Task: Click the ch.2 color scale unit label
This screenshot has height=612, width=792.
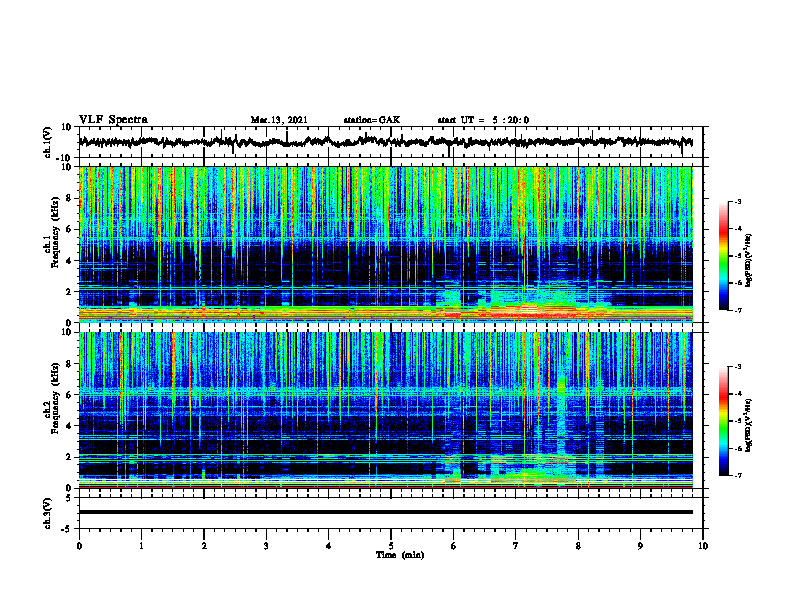Action: (x=749, y=425)
